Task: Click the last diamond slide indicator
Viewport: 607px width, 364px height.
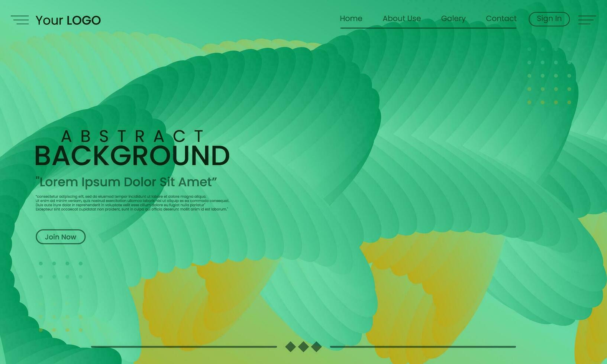Action: (x=316, y=347)
